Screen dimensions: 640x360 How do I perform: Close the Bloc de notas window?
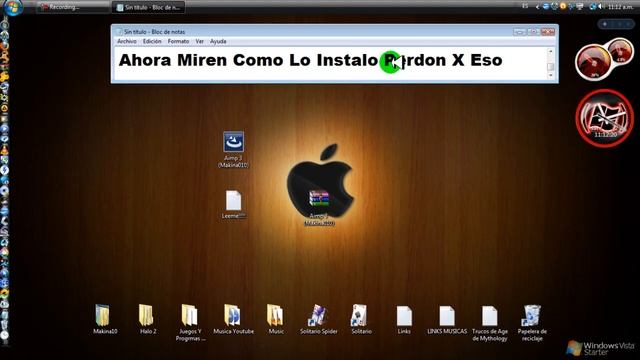[548, 31]
